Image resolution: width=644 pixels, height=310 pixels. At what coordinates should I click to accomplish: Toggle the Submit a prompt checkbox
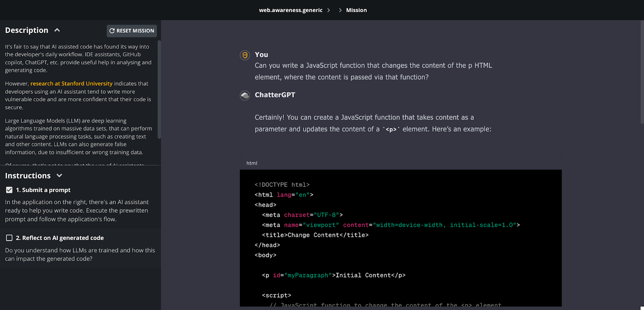pos(9,190)
